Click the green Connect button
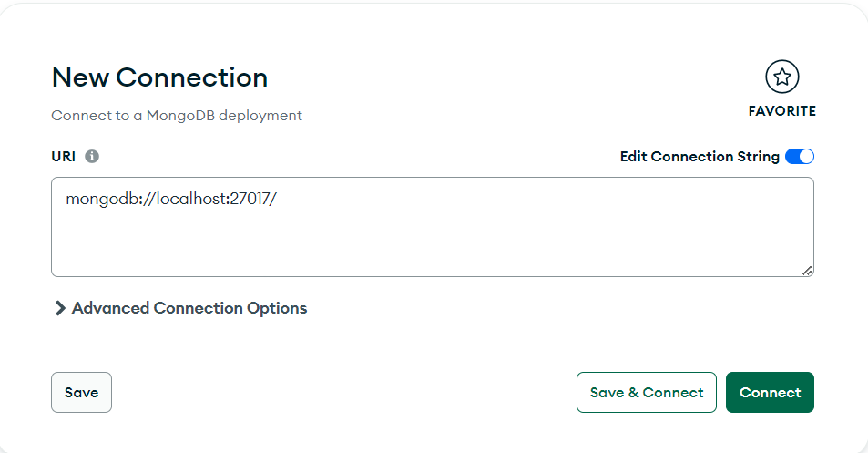This screenshot has height=453, width=868. tap(770, 393)
